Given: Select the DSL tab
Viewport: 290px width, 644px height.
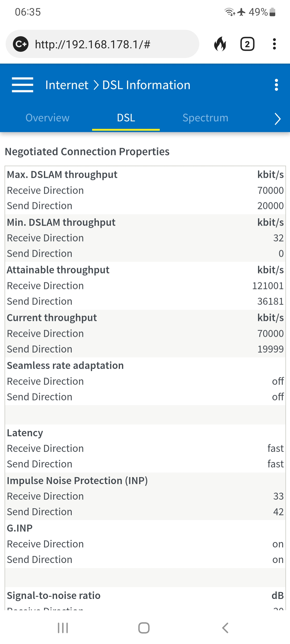Looking at the screenshot, I should [x=126, y=118].
